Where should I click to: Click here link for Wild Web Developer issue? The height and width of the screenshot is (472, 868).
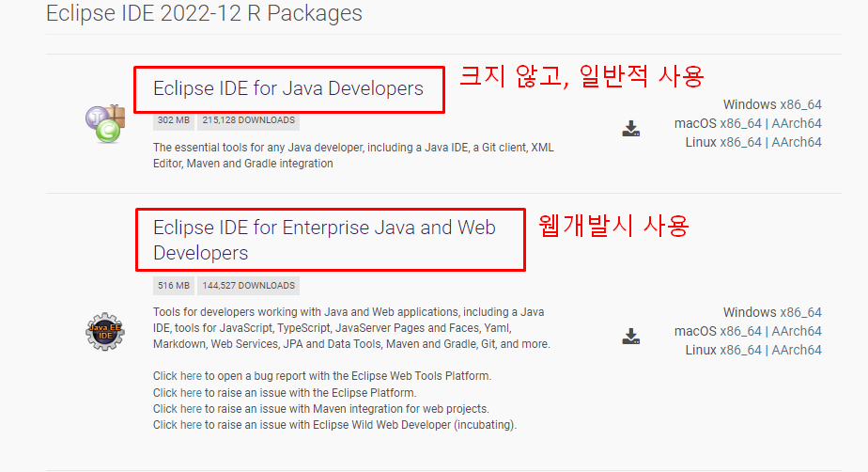coord(191,425)
